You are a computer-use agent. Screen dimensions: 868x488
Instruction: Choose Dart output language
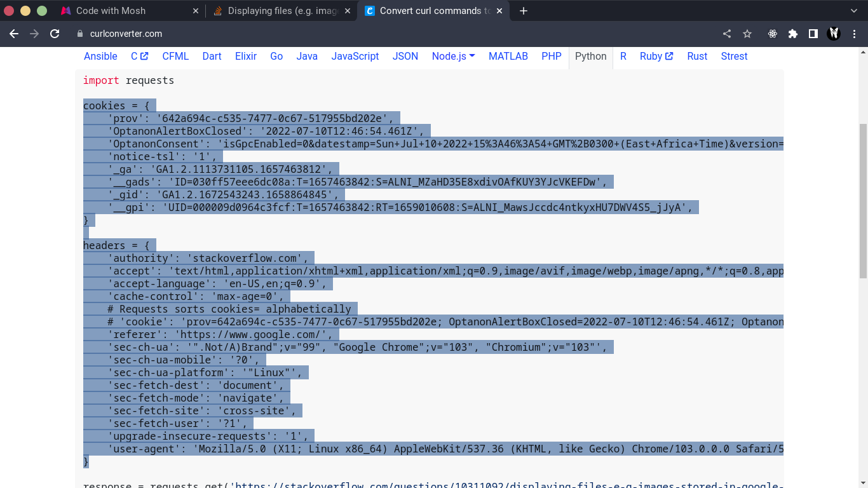tap(212, 56)
